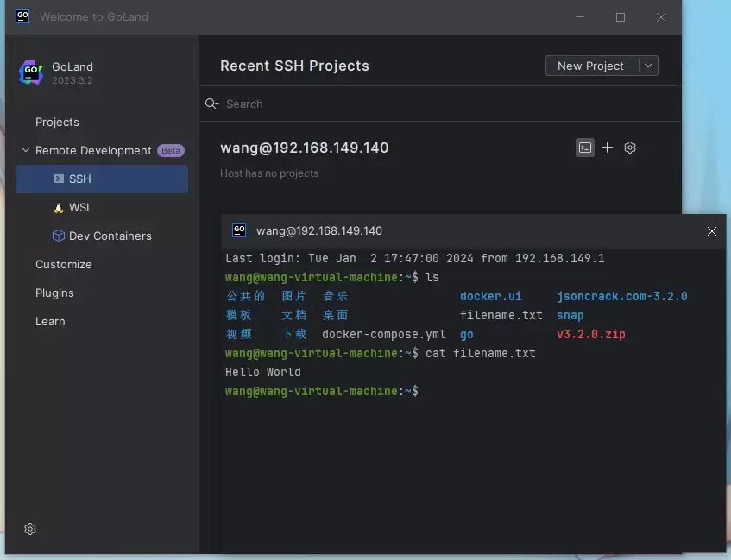Click the plus icon to add project

tap(607, 148)
